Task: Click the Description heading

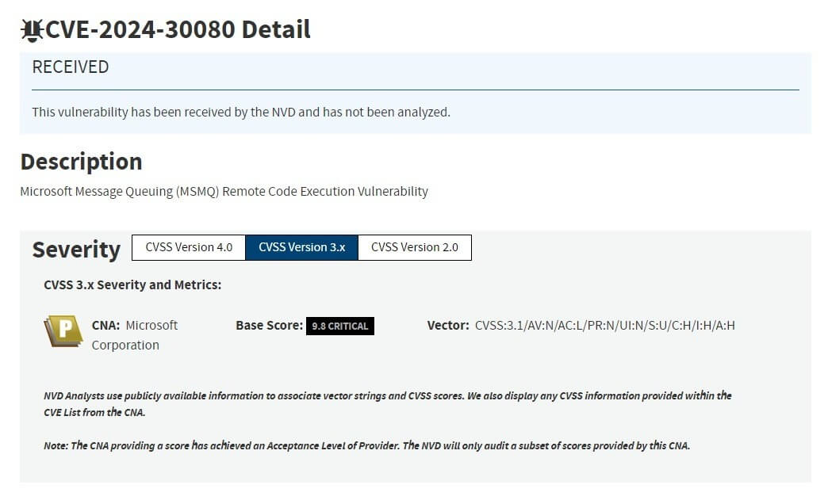Action: 81,162
